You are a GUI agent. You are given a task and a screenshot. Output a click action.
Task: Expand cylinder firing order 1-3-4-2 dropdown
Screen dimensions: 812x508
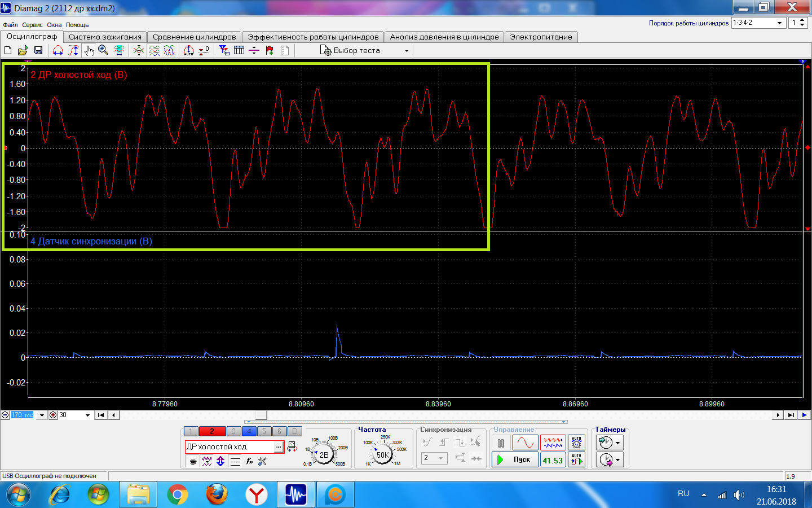(780, 23)
